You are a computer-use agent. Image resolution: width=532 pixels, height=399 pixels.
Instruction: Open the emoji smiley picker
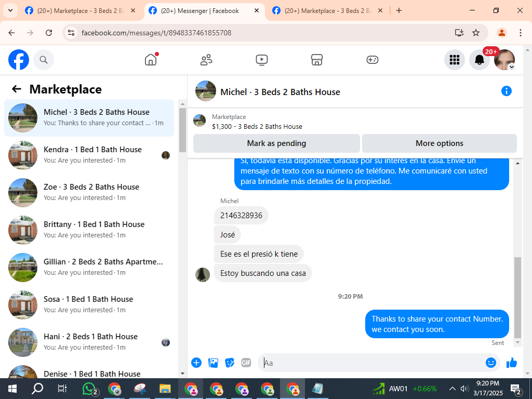click(490, 363)
